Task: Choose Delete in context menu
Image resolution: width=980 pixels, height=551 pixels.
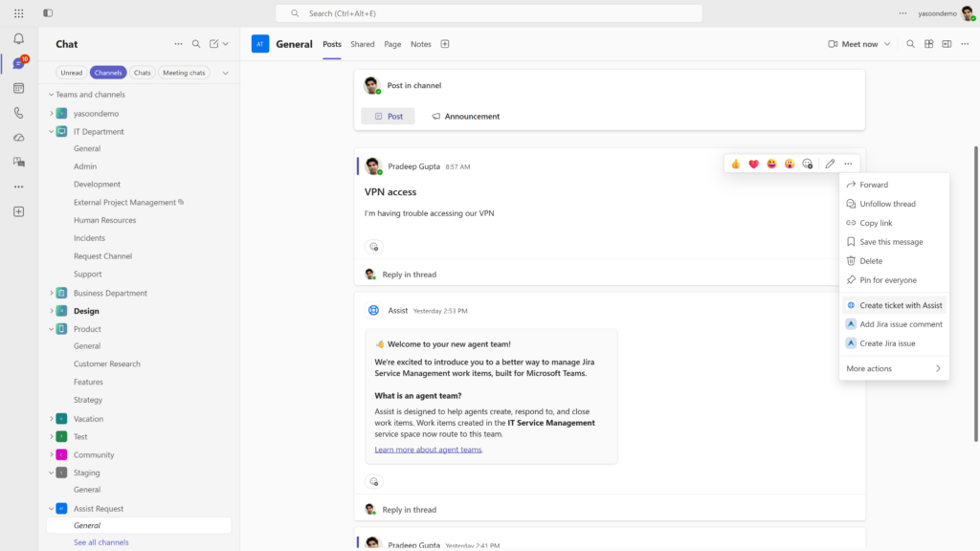Action: 894,261
